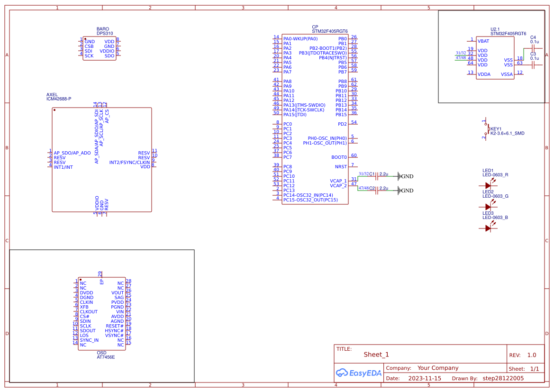Select the red LED1 diode symbol
This screenshot has height=392, width=554.
488,185
